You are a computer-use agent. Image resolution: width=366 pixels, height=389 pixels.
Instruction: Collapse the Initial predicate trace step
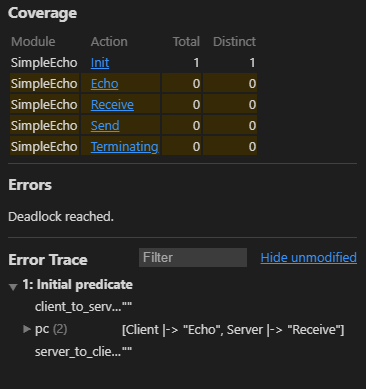point(13,286)
